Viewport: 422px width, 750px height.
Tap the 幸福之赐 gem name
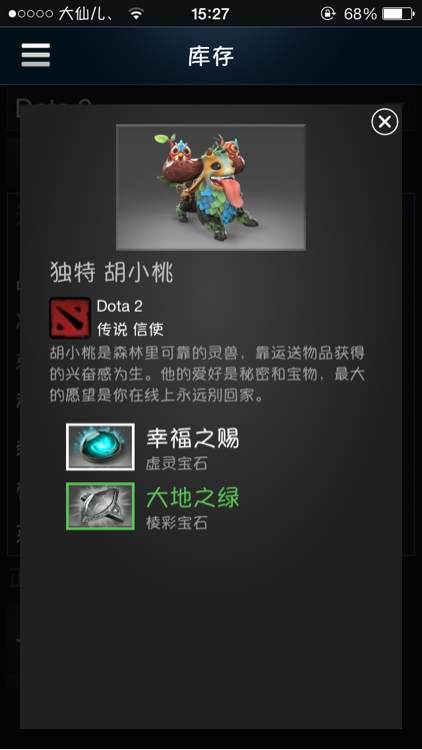tap(192, 438)
